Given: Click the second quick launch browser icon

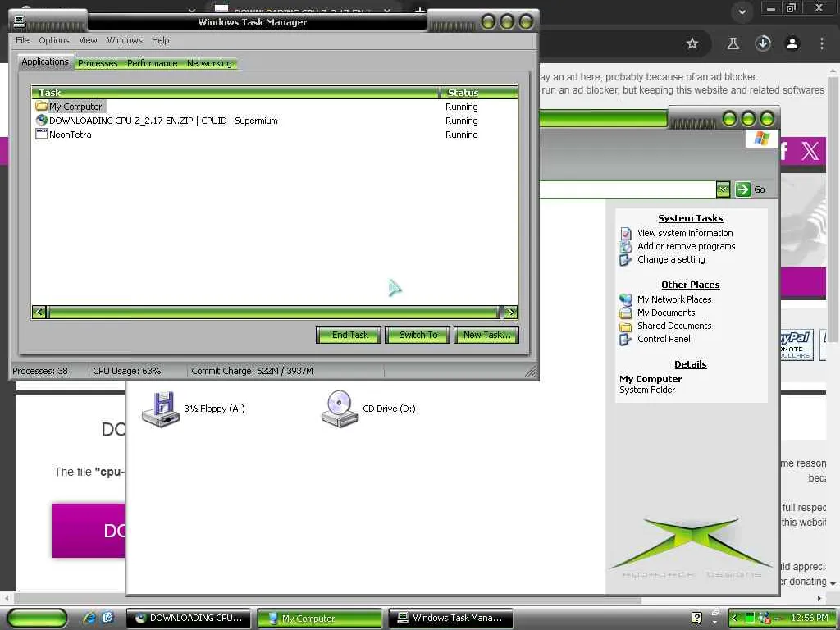Looking at the screenshot, I should 107,618.
